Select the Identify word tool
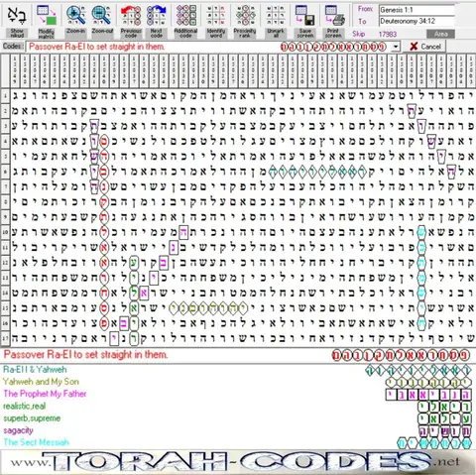Viewport: 476px width, 475px height. 215,15
